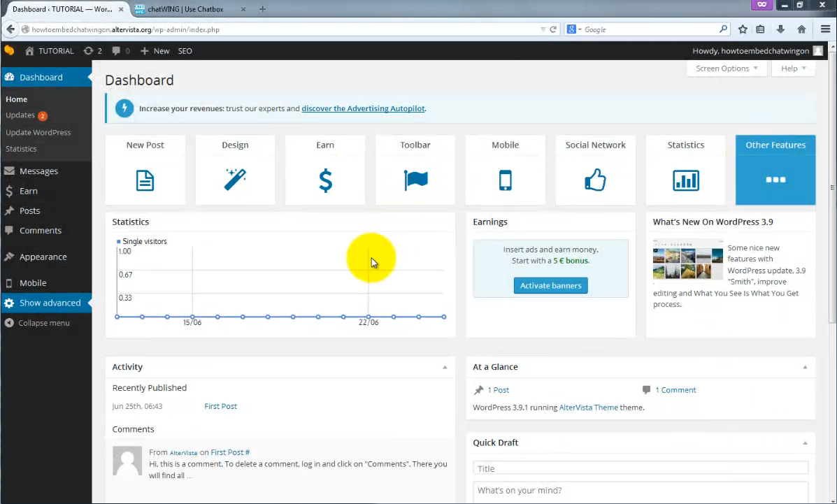Click the First Post # comment link

click(230, 452)
